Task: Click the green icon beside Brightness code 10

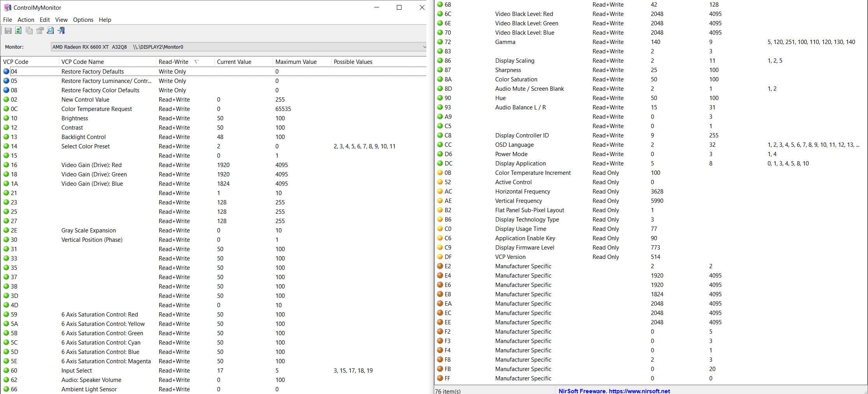Action: click(6, 118)
